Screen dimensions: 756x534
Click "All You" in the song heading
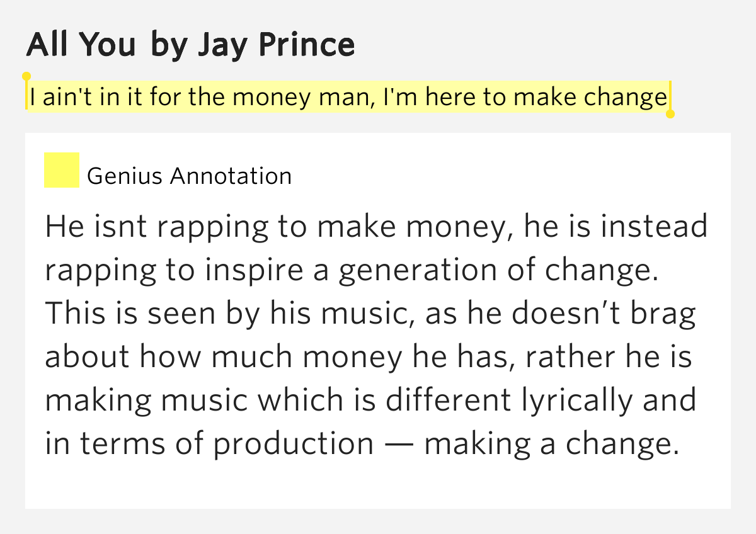tap(81, 44)
